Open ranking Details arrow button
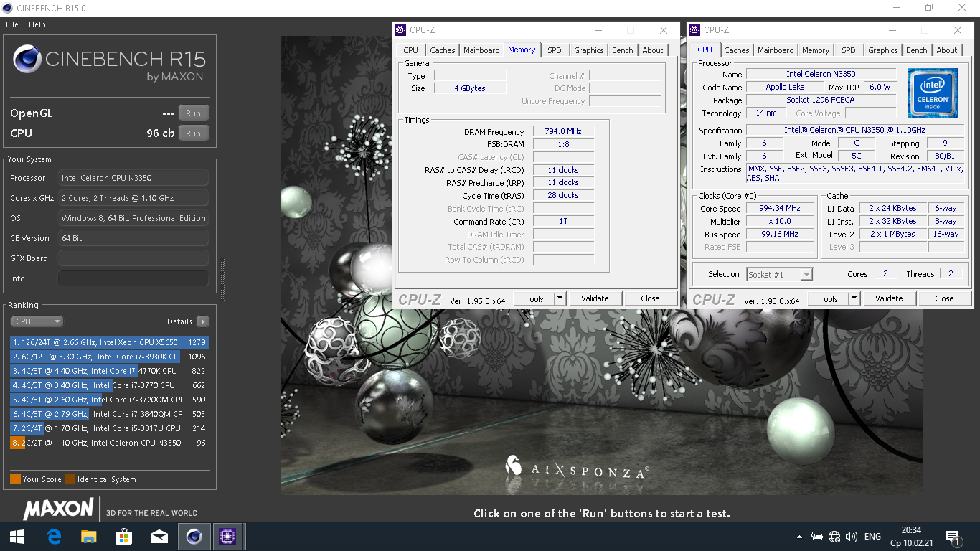The image size is (980, 551). click(x=202, y=321)
